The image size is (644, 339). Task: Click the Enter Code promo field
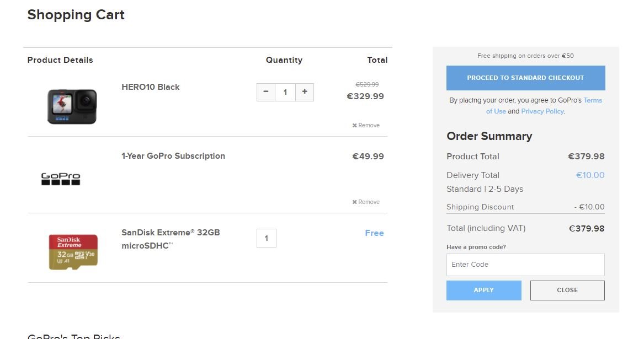[x=525, y=265]
